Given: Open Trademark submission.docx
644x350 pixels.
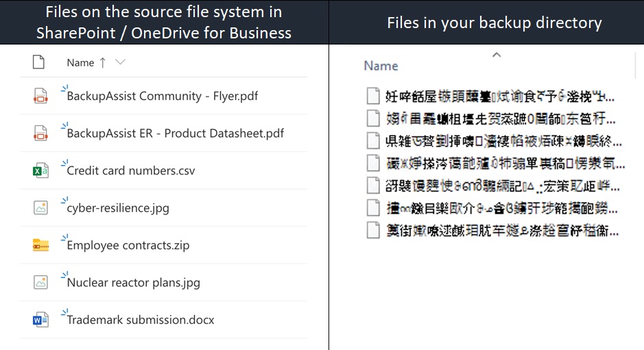Looking at the screenshot, I should (x=141, y=320).
